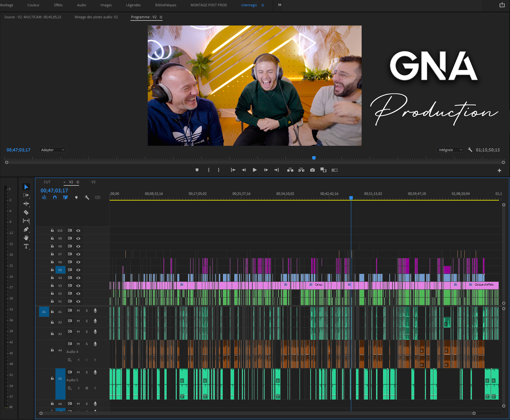Click the Lift button
The width and height of the screenshot is (510, 420).
click(x=290, y=170)
